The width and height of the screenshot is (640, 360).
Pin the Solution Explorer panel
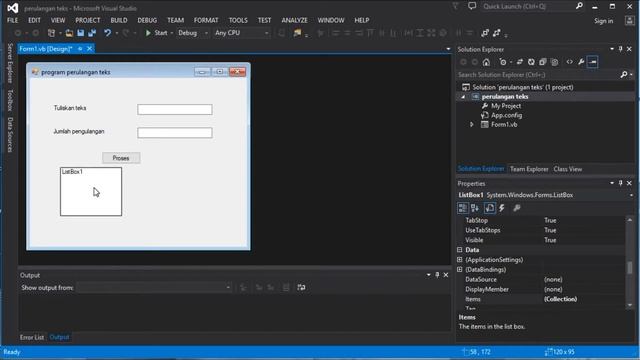(x=620, y=49)
